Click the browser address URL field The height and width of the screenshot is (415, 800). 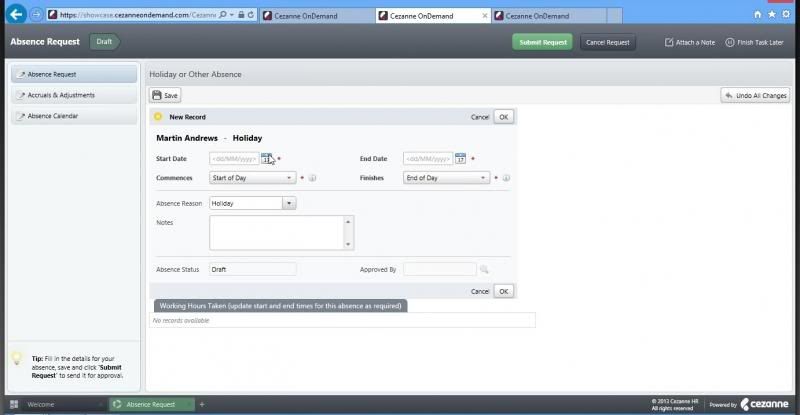(x=138, y=15)
